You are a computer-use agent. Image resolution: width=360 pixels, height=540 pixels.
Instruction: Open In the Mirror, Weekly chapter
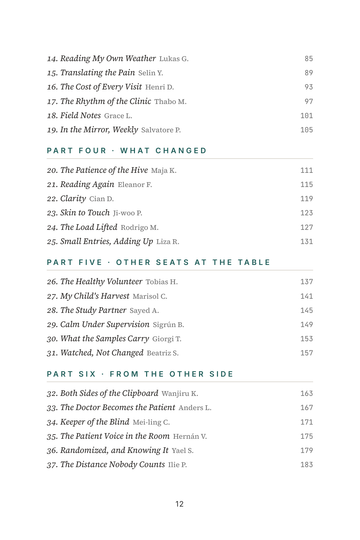coord(180,130)
